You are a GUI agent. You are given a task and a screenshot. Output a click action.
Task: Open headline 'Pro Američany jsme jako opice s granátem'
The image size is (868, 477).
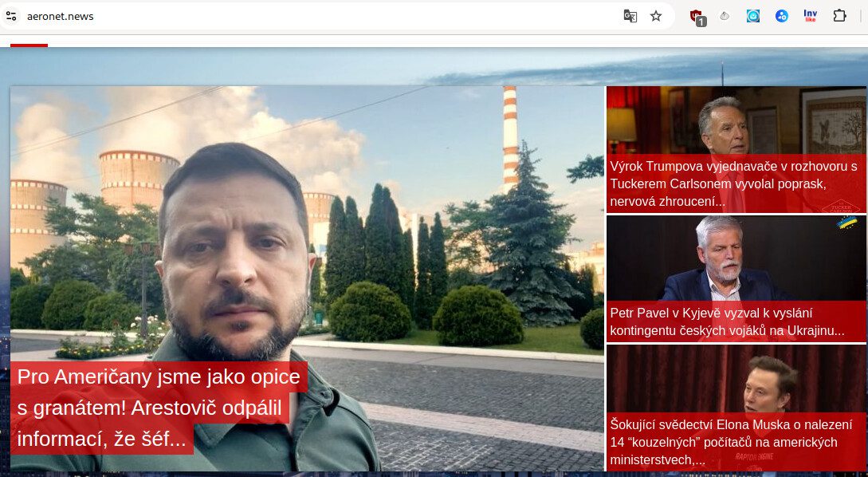pyautogui.click(x=159, y=408)
